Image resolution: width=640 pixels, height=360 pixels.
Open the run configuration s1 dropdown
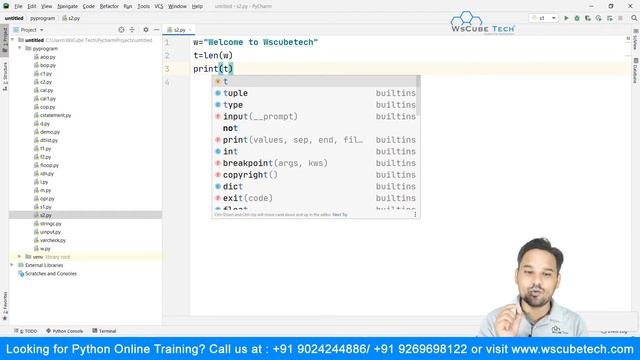(x=544, y=18)
